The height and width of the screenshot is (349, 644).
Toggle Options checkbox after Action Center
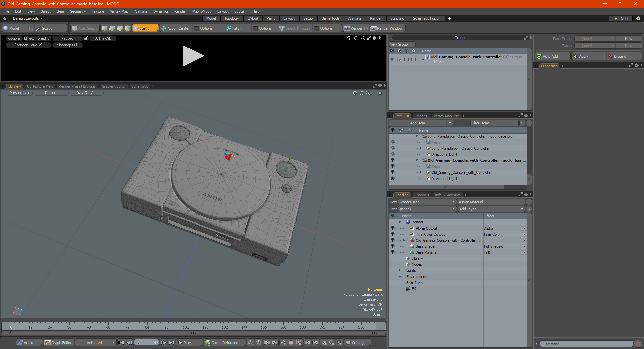pyautogui.click(x=197, y=28)
